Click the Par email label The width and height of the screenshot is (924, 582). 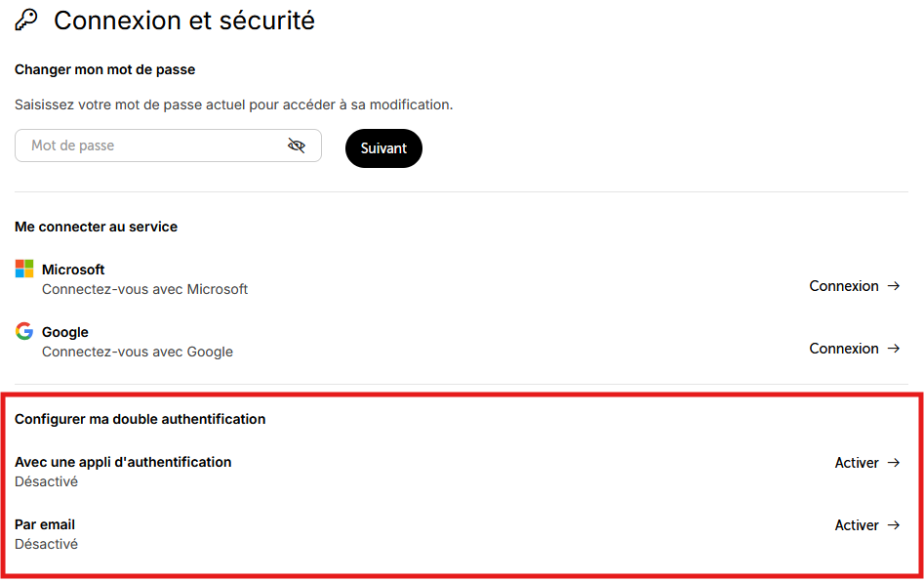(x=45, y=524)
